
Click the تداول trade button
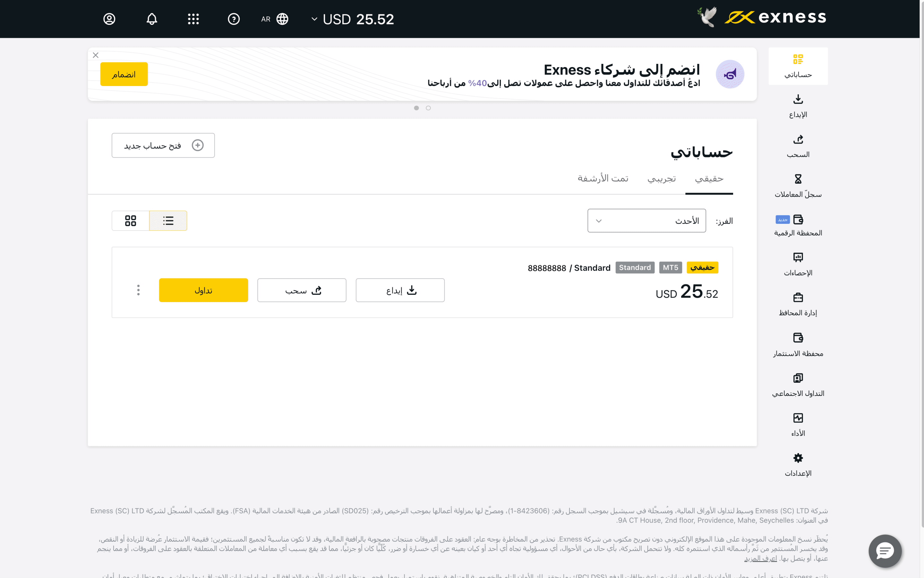[203, 290]
